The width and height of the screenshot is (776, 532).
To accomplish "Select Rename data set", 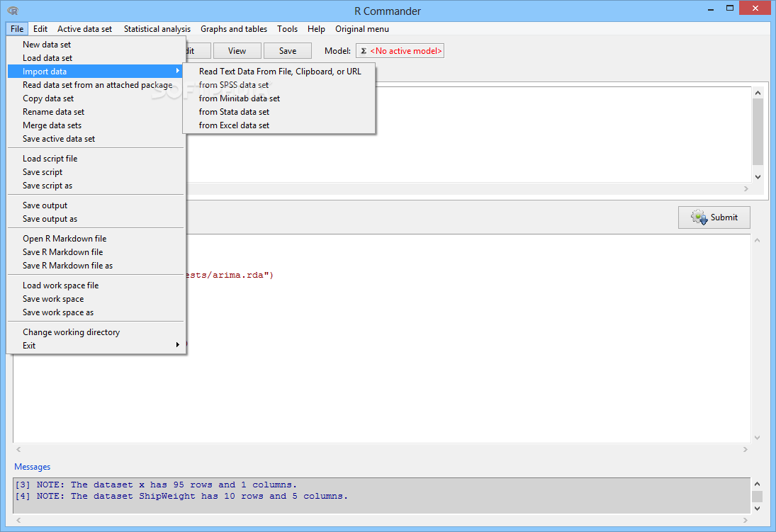I will [x=96, y=112].
